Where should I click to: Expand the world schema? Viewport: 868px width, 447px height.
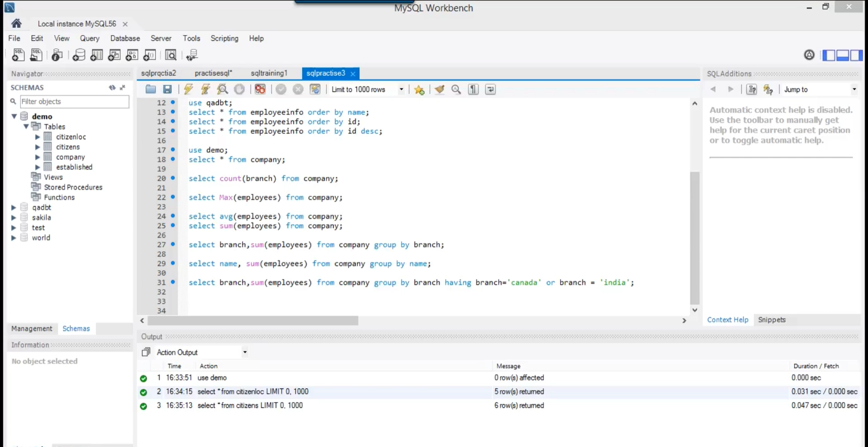14,238
